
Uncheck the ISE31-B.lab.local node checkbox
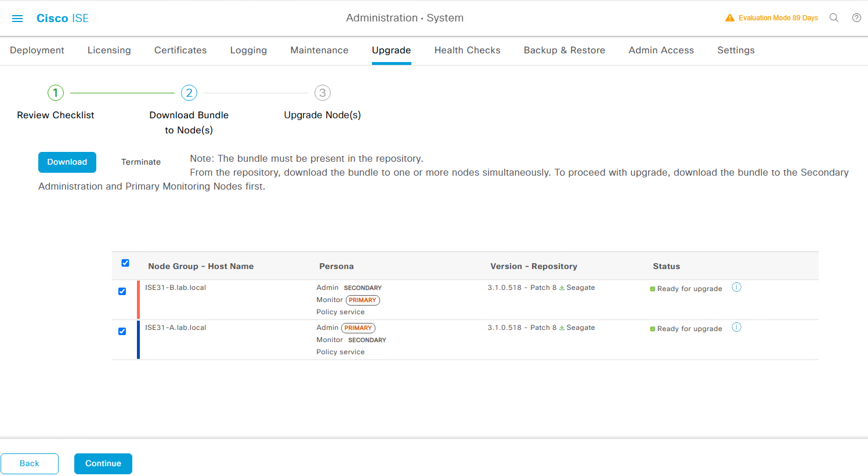pos(122,292)
